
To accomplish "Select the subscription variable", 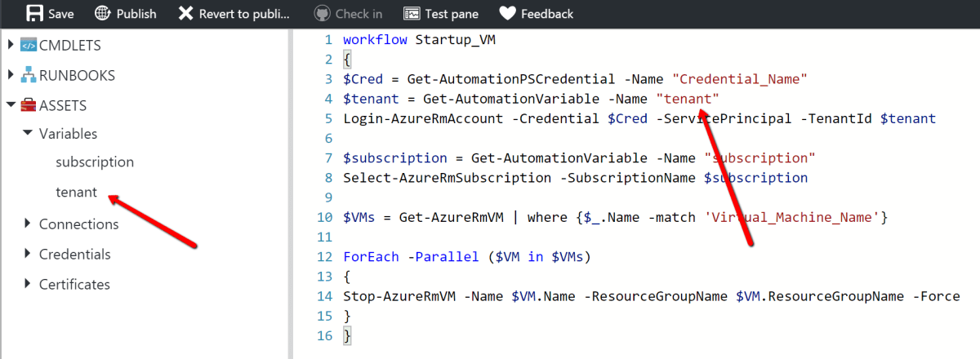I will pos(95,162).
